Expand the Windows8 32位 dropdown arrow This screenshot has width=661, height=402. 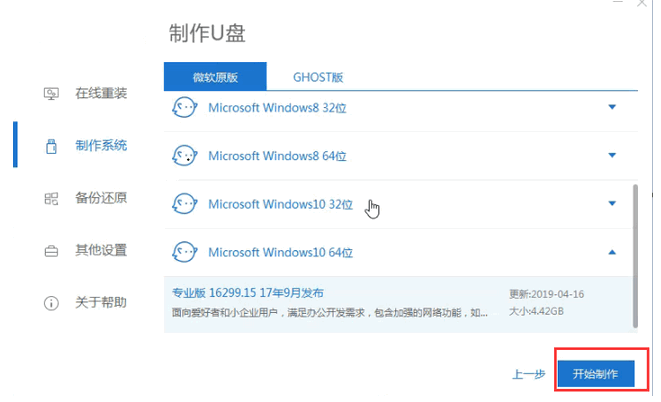coord(612,107)
